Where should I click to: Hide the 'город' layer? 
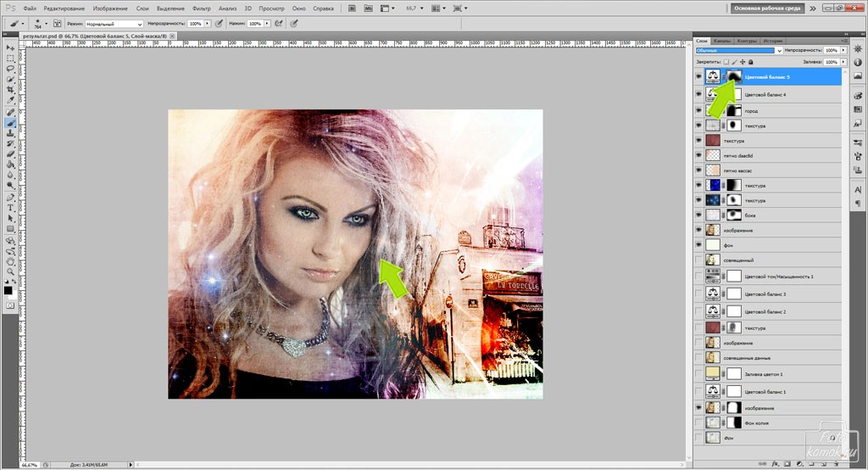coord(699,110)
